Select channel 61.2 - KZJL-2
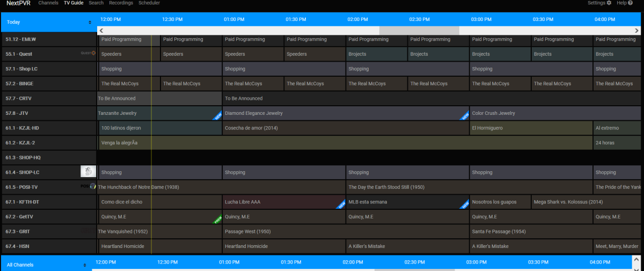The height and width of the screenshot is (271, 644). click(48, 143)
